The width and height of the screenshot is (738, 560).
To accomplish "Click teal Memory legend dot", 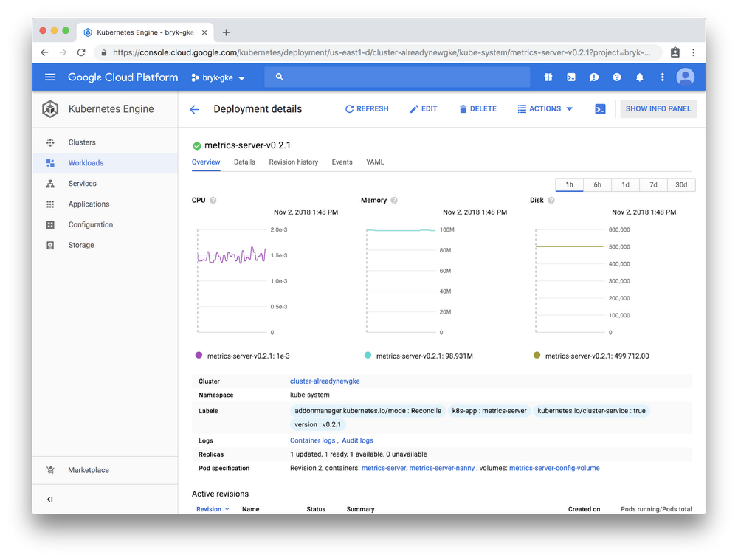I will pos(368,356).
